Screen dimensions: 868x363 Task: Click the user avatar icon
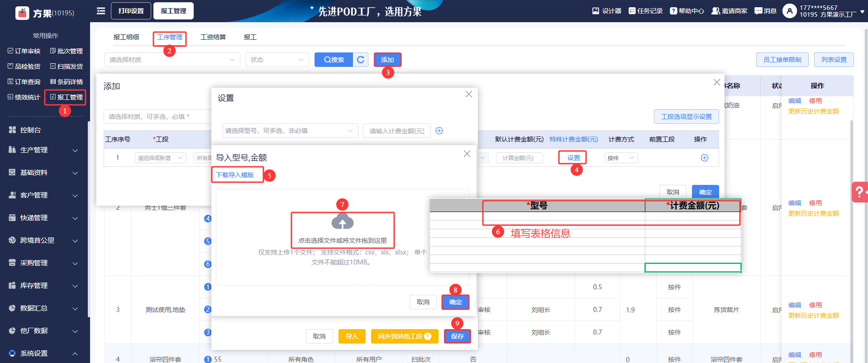click(x=789, y=11)
